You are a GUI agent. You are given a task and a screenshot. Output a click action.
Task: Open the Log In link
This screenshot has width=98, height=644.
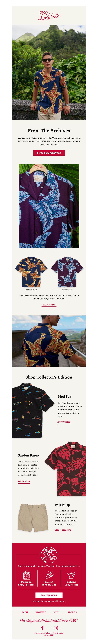(x=62, y=601)
